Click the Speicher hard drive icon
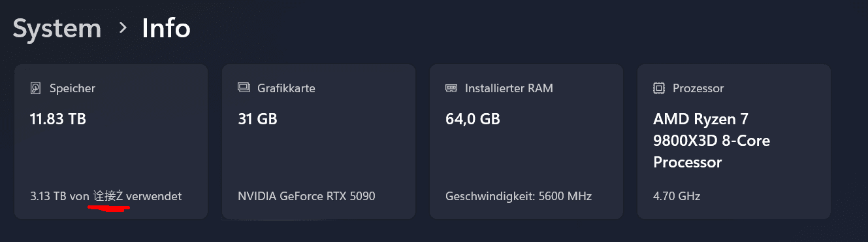868x242 pixels. [35, 88]
